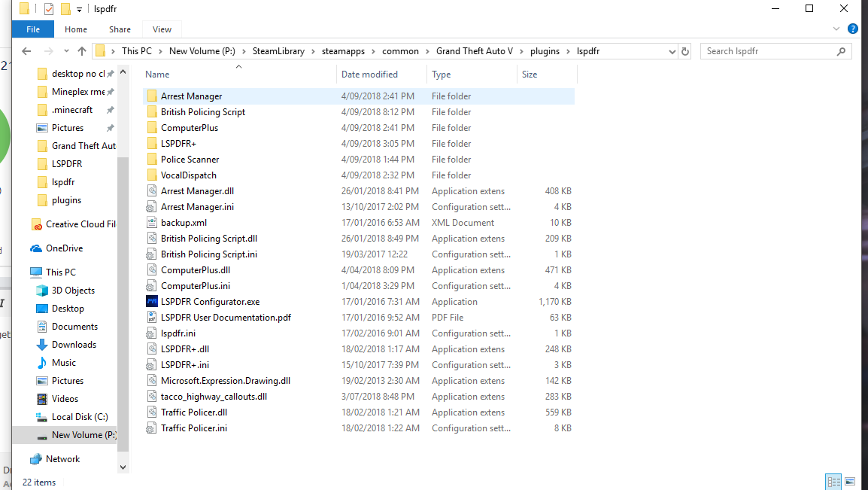Viewport: 868px width, 490px height.
Task: Select British Policing Script.ini file
Action: (208, 254)
